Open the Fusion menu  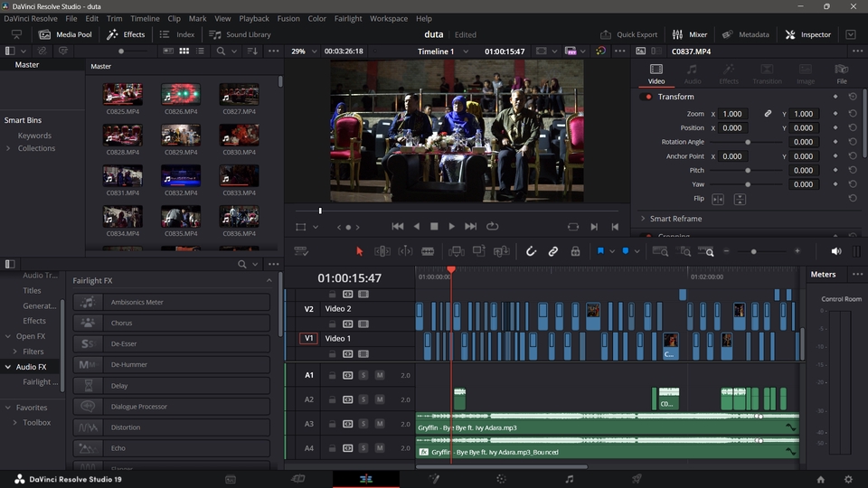pos(288,18)
